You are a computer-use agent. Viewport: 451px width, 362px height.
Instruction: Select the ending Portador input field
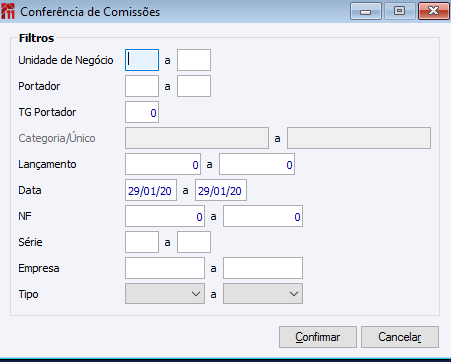(194, 86)
